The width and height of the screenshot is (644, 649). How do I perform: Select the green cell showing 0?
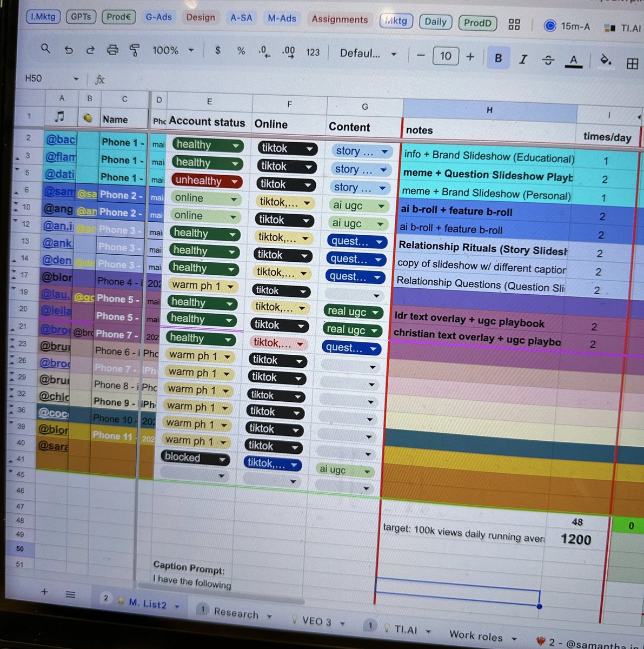tap(630, 525)
